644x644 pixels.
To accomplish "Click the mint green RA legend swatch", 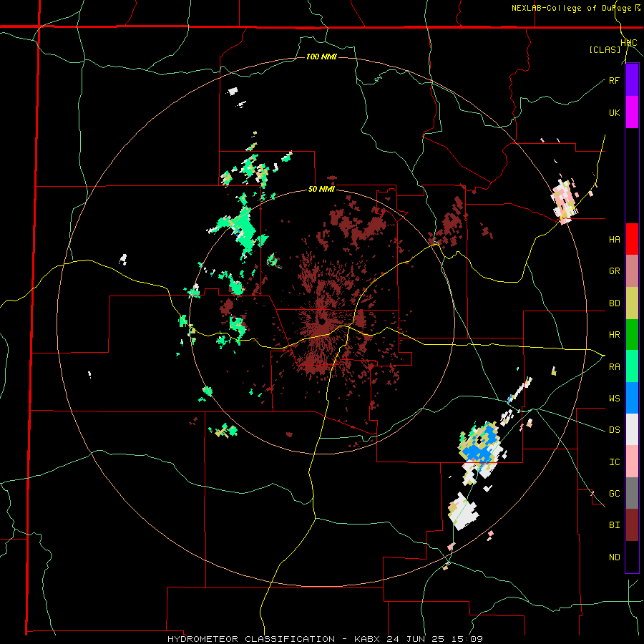I will click(632, 366).
